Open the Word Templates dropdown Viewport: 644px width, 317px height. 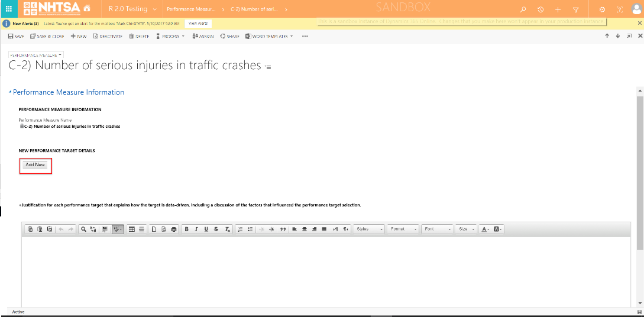point(270,36)
